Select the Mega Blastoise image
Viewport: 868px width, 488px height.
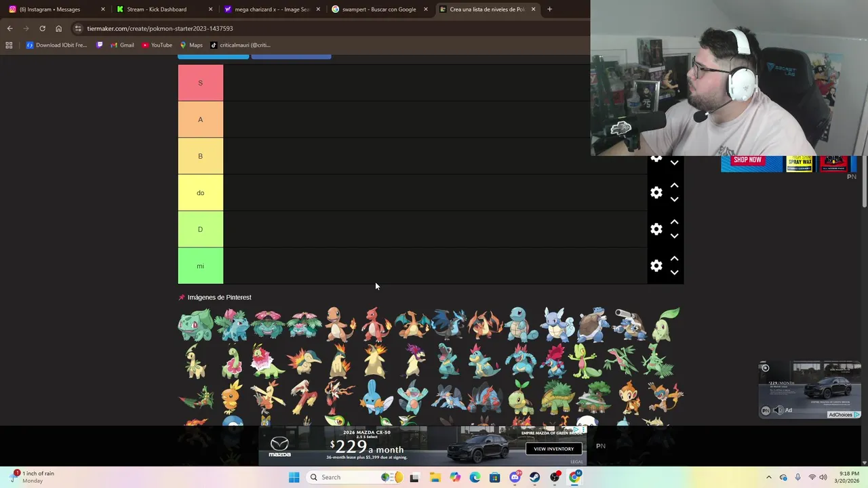click(629, 325)
